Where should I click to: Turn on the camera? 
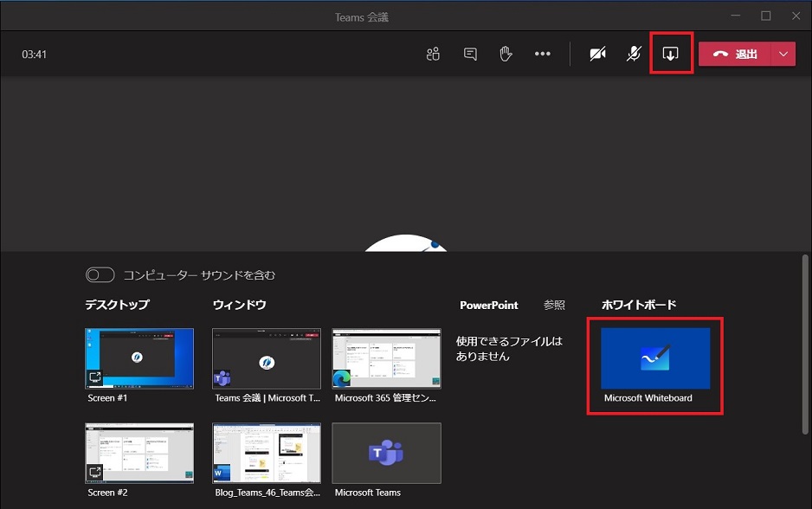coord(597,54)
